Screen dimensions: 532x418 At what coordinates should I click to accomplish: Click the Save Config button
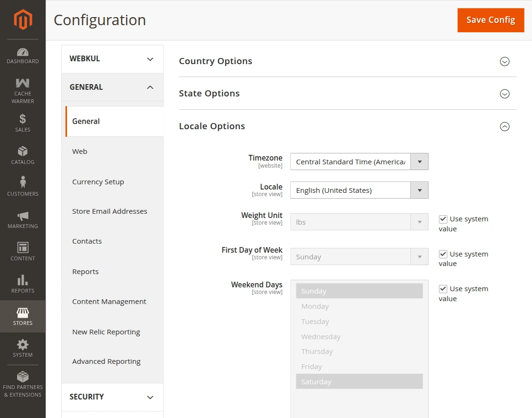[491, 20]
